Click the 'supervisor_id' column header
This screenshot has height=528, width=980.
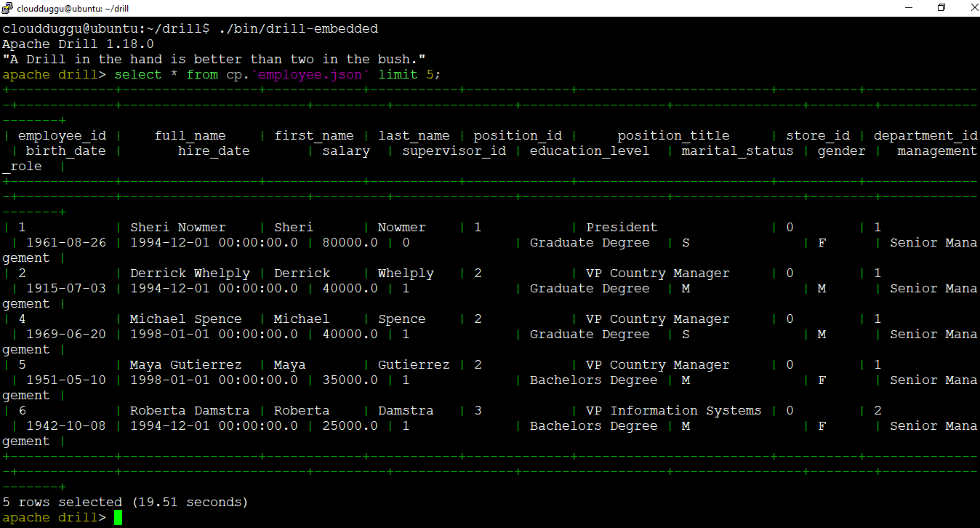pos(454,151)
